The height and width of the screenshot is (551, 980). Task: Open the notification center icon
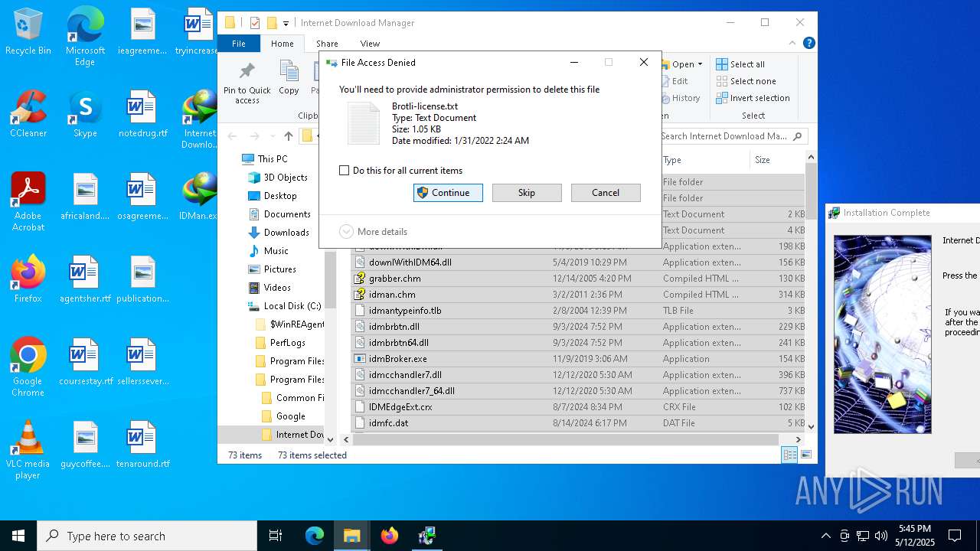[x=955, y=536]
